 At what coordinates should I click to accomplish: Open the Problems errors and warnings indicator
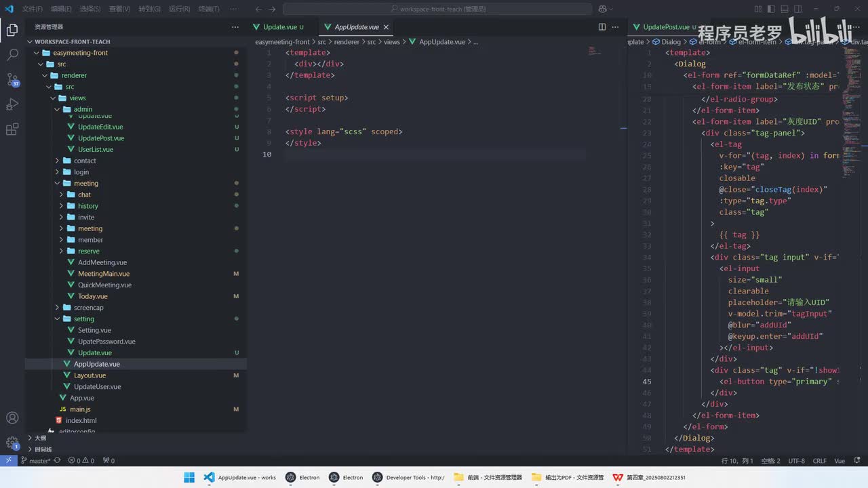81,460
